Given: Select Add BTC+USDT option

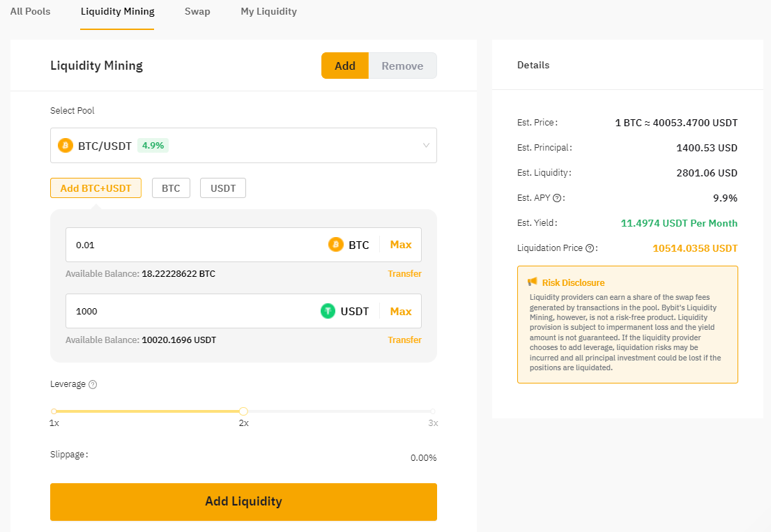Looking at the screenshot, I should tap(96, 188).
